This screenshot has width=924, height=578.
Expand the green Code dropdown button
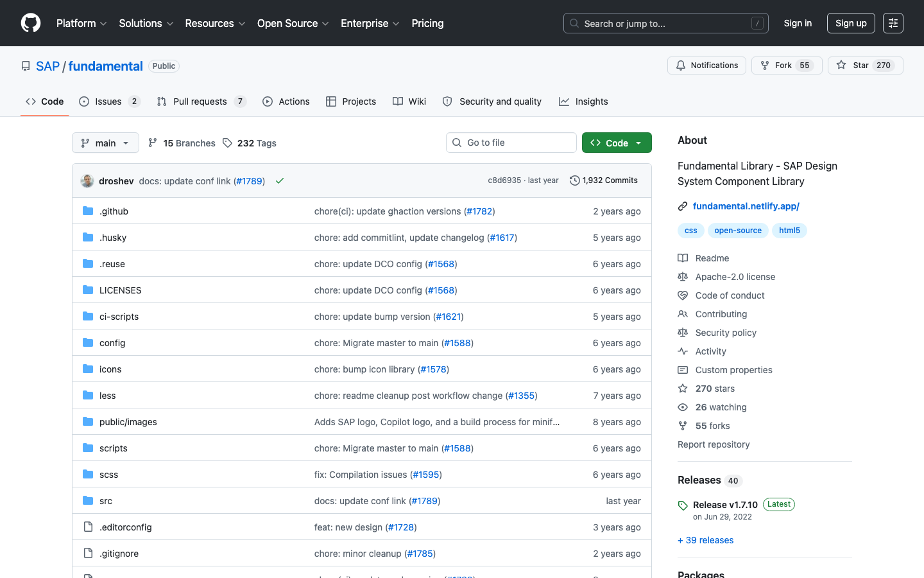[x=617, y=143]
